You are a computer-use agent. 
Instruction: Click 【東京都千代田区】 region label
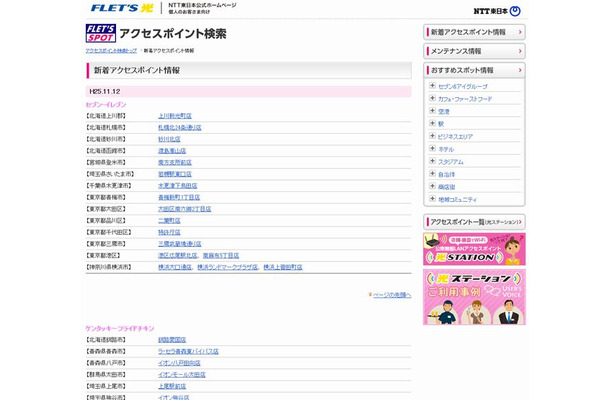pyautogui.click(x=109, y=233)
